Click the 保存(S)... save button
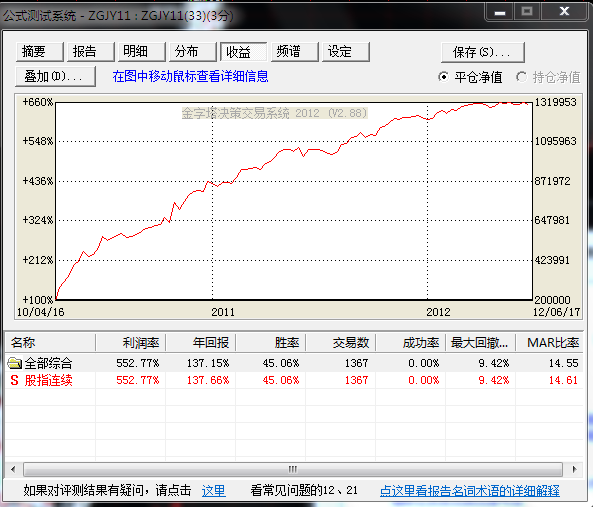Viewport: 593px width, 507px height. coord(483,52)
